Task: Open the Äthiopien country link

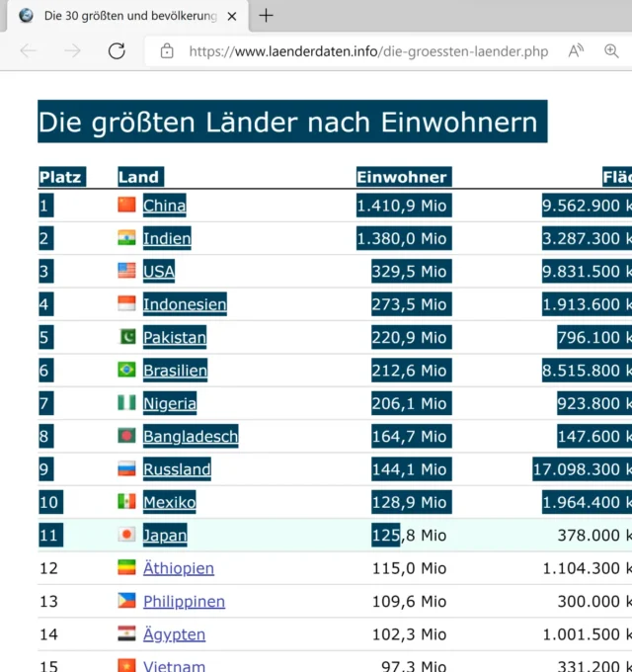Action: pyautogui.click(x=179, y=568)
